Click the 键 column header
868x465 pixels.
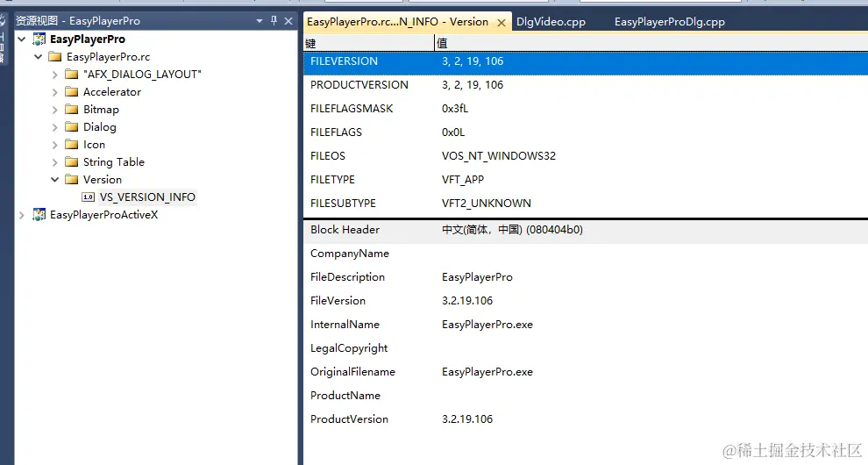[368, 43]
